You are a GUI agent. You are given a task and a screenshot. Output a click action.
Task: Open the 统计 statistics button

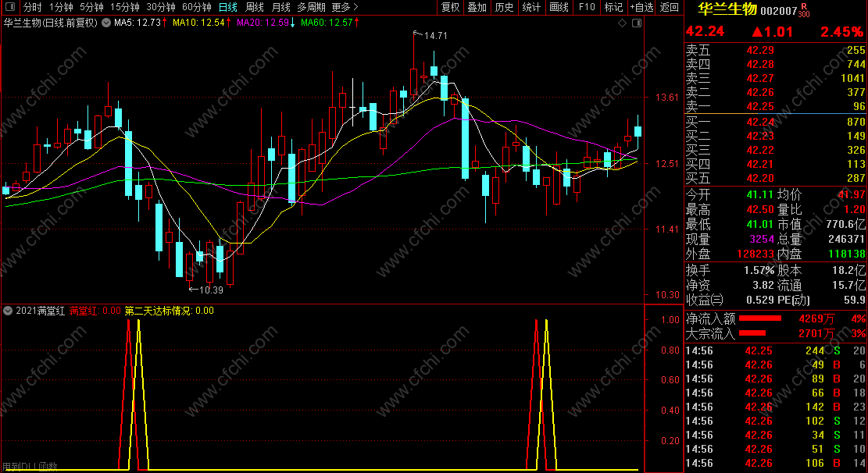[530, 7]
